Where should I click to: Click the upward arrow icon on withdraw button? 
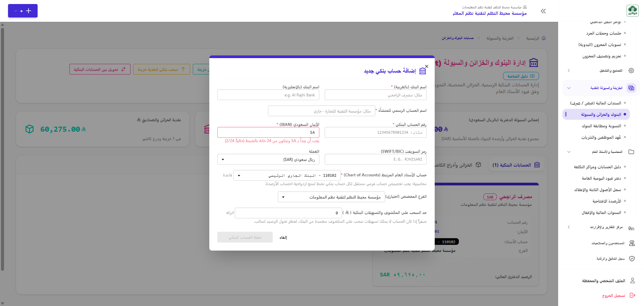tap(183, 69)
